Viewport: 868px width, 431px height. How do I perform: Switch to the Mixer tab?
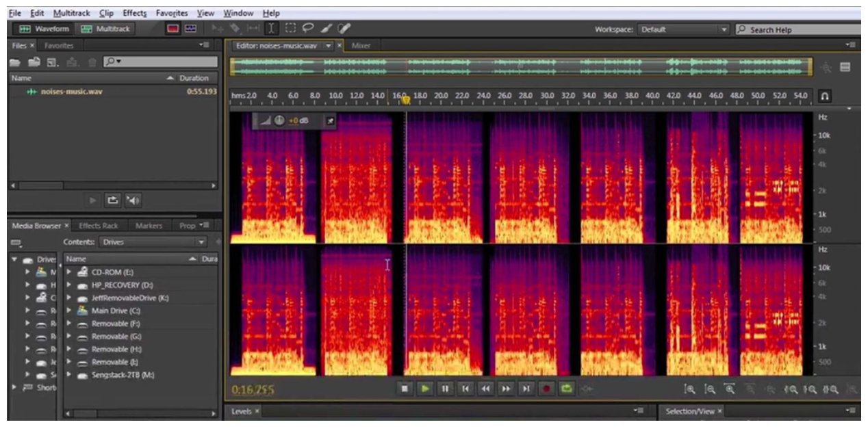click(361, 46)
